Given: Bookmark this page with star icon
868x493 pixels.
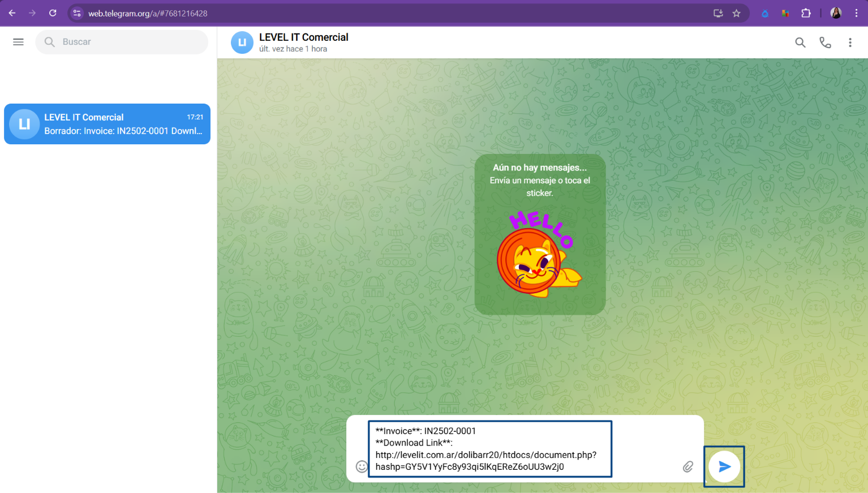Looking at the screenshot, I should pos(736,13).
